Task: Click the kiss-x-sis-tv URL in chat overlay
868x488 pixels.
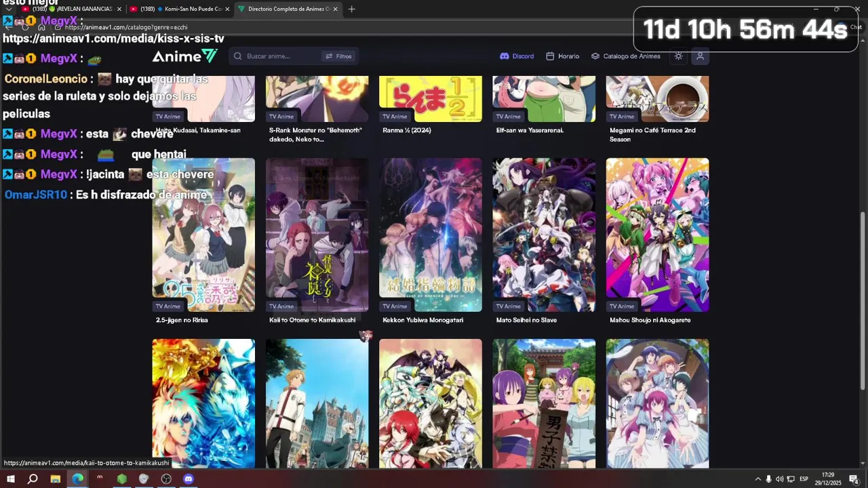Action: [113, 39]
